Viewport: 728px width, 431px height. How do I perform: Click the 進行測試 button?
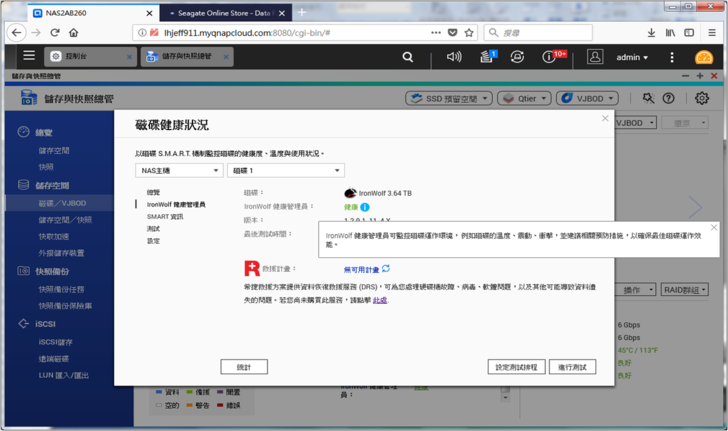tap(572, 367)
